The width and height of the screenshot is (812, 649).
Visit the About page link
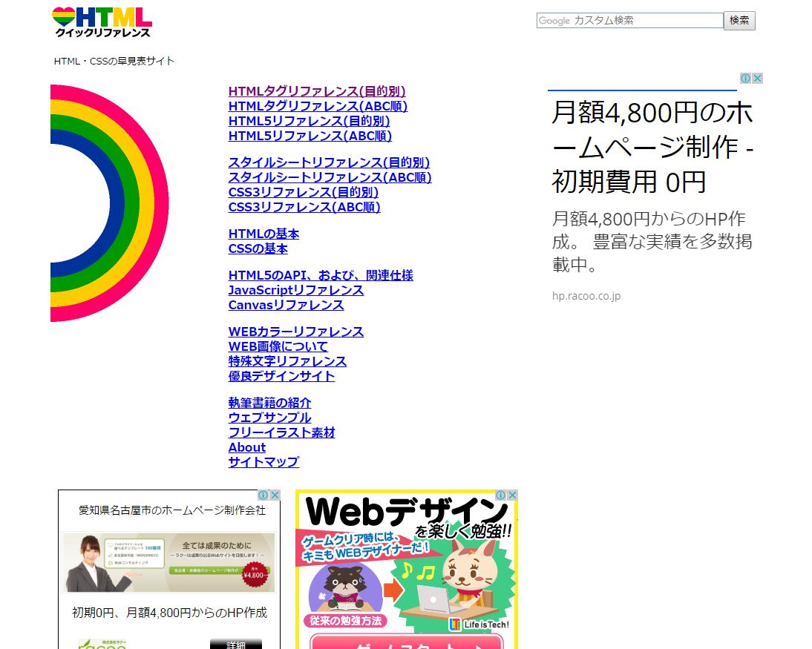246,447
